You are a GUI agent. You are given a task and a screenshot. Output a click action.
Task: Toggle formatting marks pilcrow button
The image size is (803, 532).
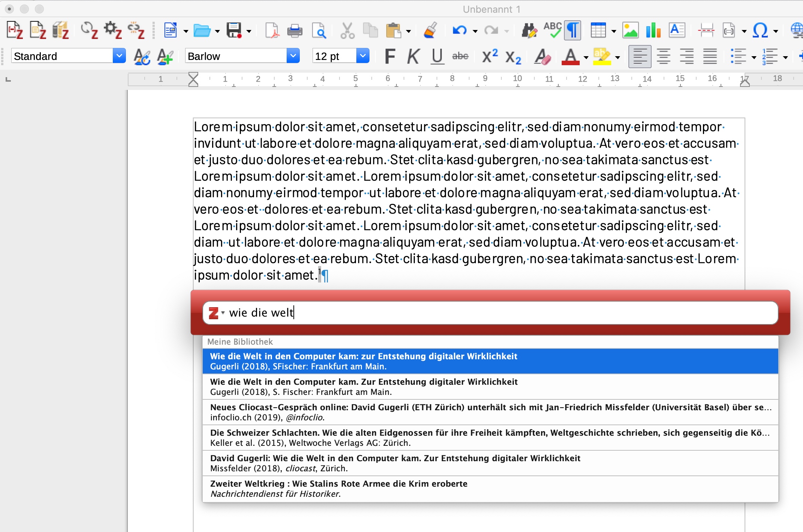(x=573, y=30)
